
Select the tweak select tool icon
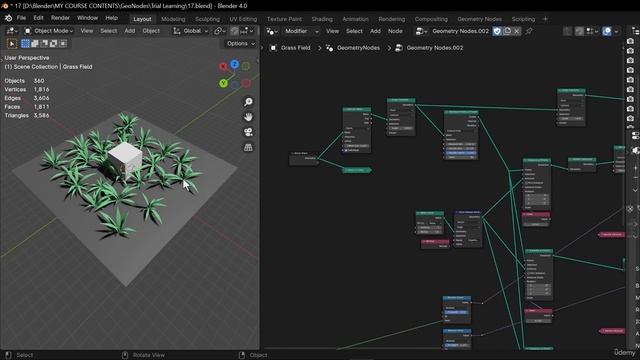pyautogui.click(x=11, y=44)
